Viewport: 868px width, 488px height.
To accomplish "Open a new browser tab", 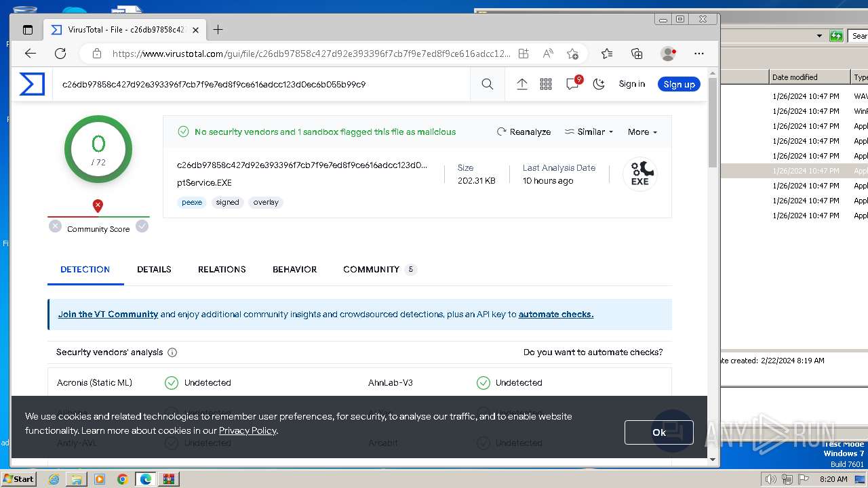I will point(218,30).
